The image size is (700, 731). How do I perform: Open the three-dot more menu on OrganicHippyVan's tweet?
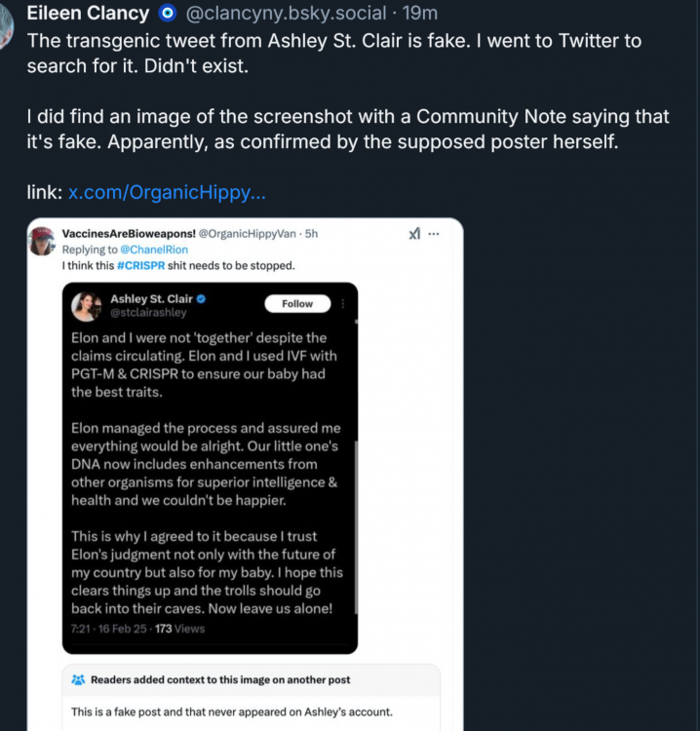(434, 234)
